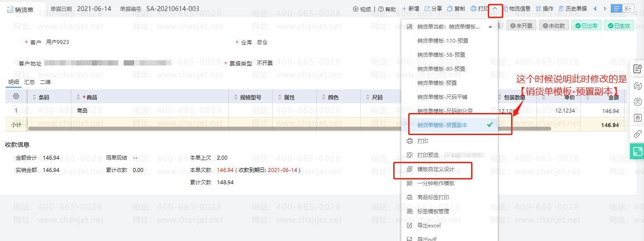This screenshot has height=241, width=644.
Task: Select template 销货单模板-110-预置
Action: [x=443, y=41]
